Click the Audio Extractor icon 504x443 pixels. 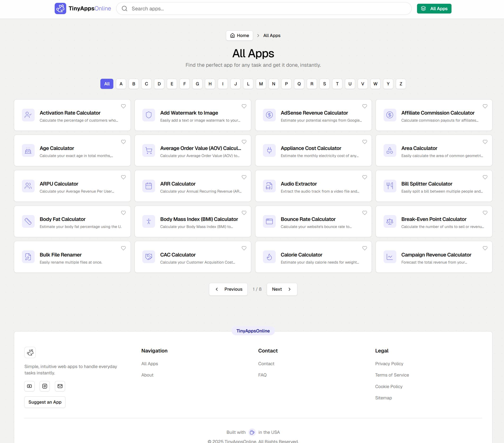tap(269, 186)
